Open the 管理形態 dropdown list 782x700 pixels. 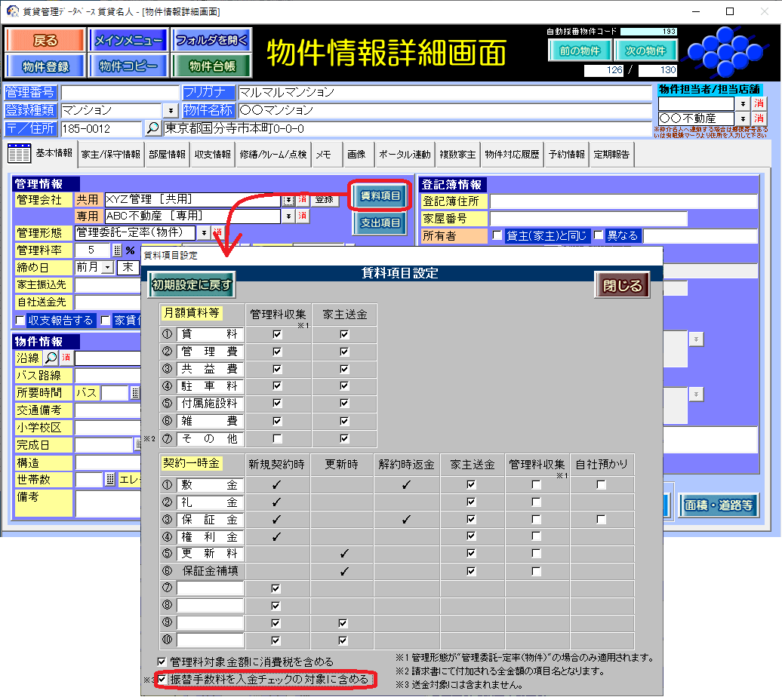tap(204, 233)
